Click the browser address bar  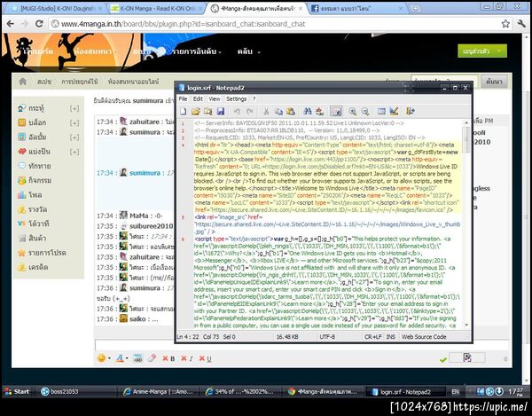click(x=275, y=24)
